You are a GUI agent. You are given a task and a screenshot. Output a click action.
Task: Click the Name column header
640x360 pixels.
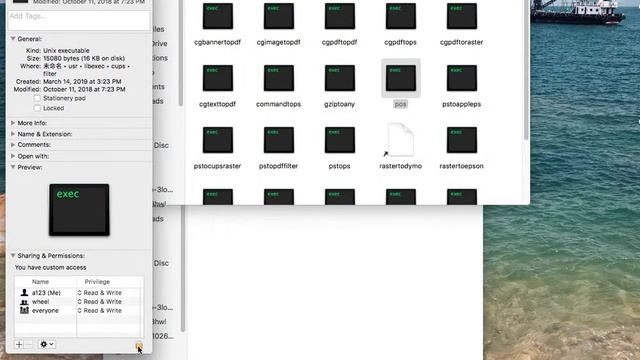40,282
